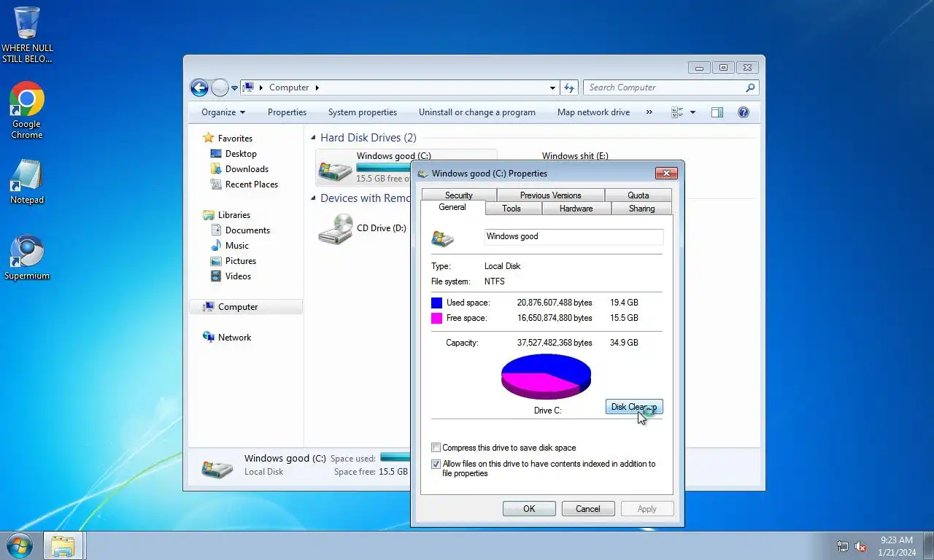Select the CD Drive (D:) icon
Image resolution: width=934 pixels, height=560 pixels.
336,230
